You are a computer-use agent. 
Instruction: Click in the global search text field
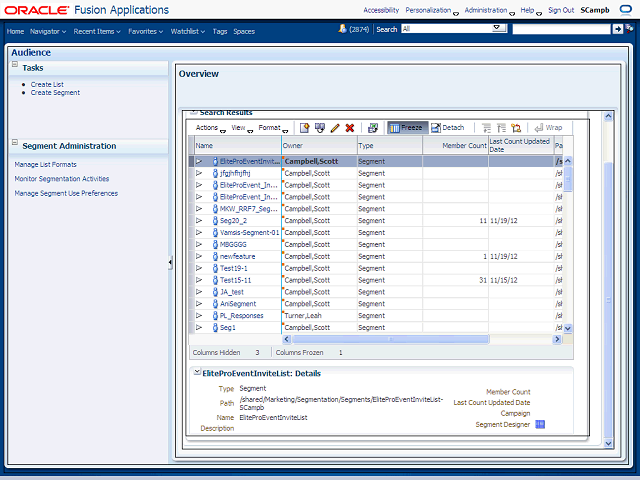click(x=561, y=29)
